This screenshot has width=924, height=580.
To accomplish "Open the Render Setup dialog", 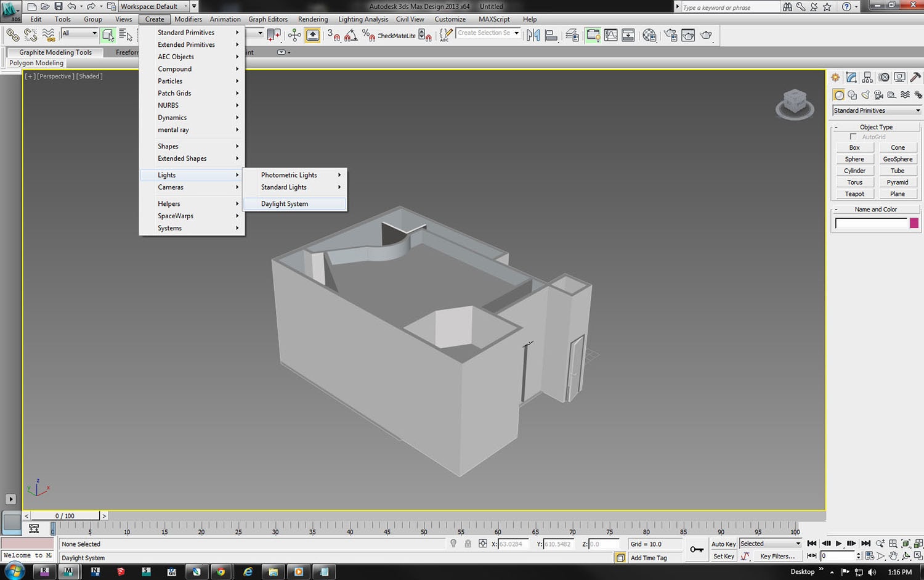I will (670, 35).
